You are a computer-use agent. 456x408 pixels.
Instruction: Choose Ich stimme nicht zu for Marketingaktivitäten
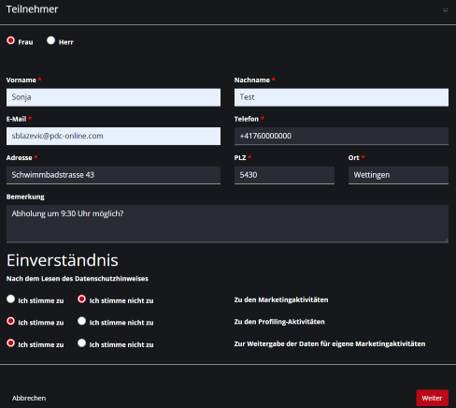point(82,299)
